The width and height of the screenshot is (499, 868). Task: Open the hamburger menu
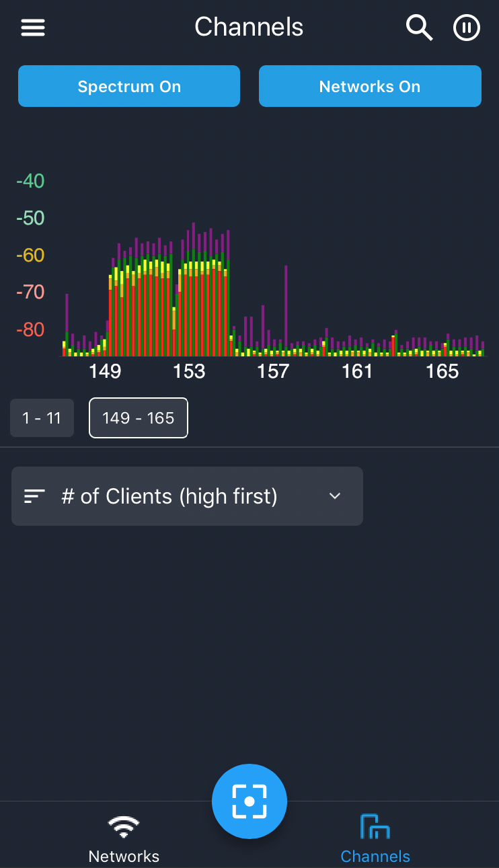pyautogui.click(x=33, y=28)
